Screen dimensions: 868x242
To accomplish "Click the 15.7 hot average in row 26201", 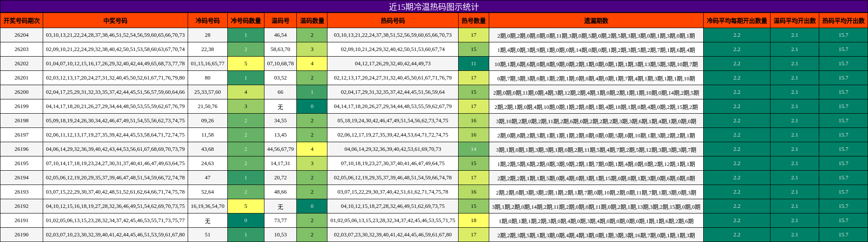I will [x=843, y=78].
